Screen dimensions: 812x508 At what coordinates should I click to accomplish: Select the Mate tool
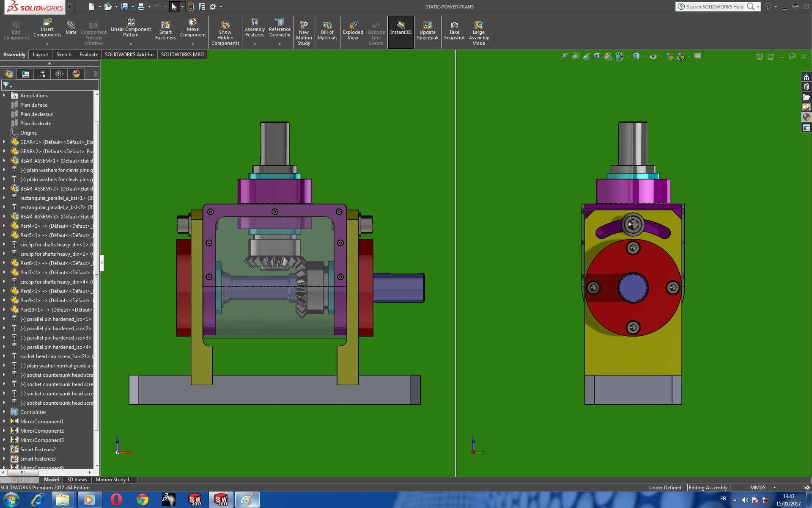[x=71, y=28]
